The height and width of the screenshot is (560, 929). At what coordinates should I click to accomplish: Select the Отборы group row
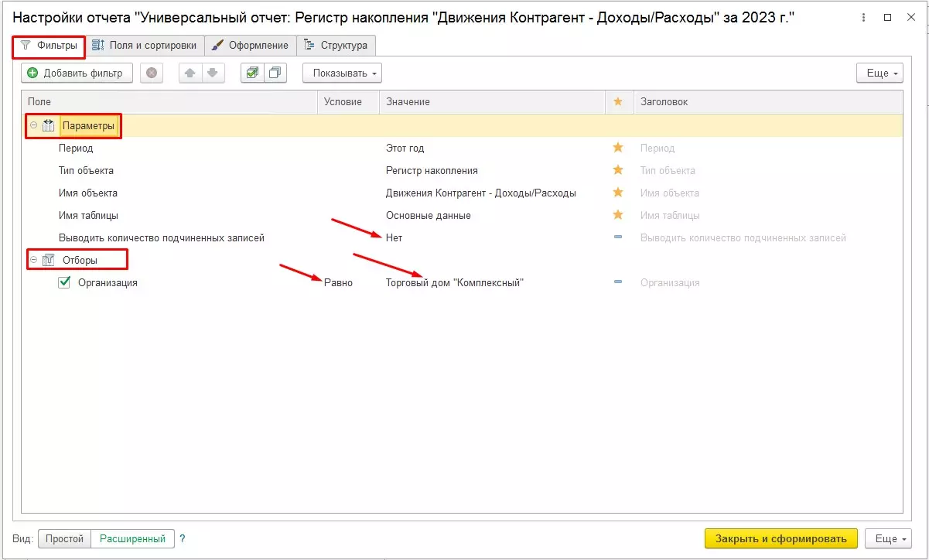coord(462,260)
